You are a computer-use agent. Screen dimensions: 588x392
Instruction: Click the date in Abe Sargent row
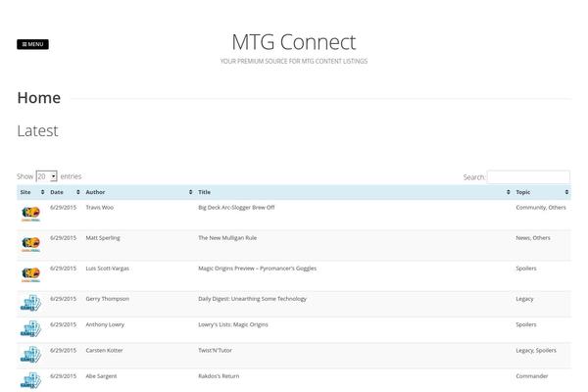point(63,376)
